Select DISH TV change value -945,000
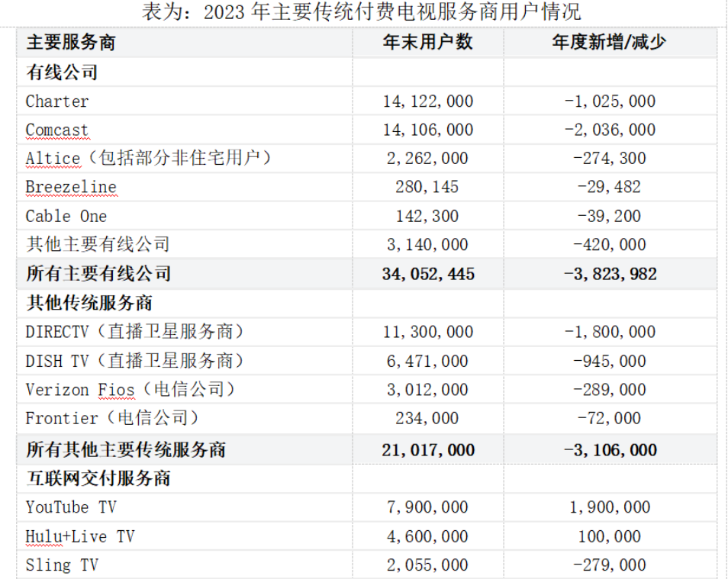 click(610, 362)
